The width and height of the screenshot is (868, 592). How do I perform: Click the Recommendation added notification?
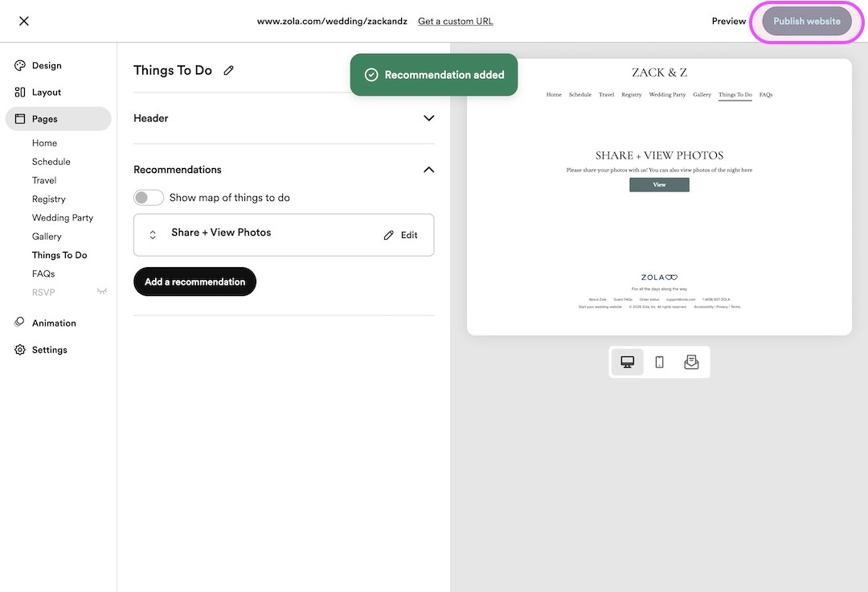pyautogui.click(x=434, y=75)
